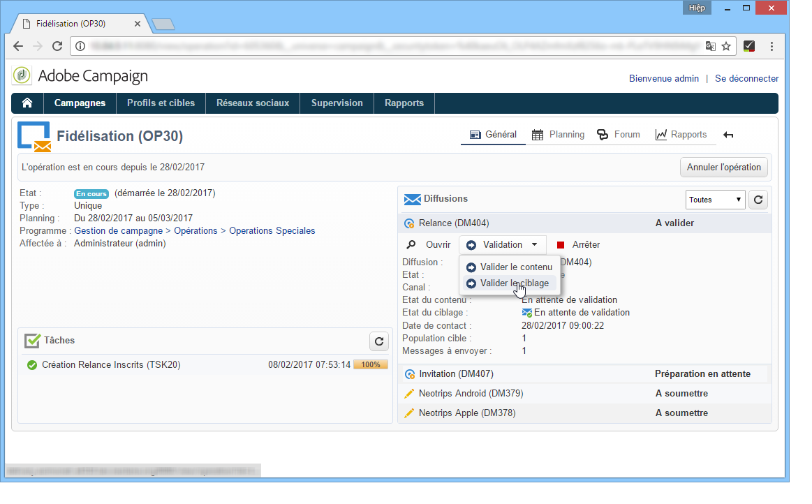812x504 pixels.
Task: Bookmark this page with the star
Action: point(726,46)
